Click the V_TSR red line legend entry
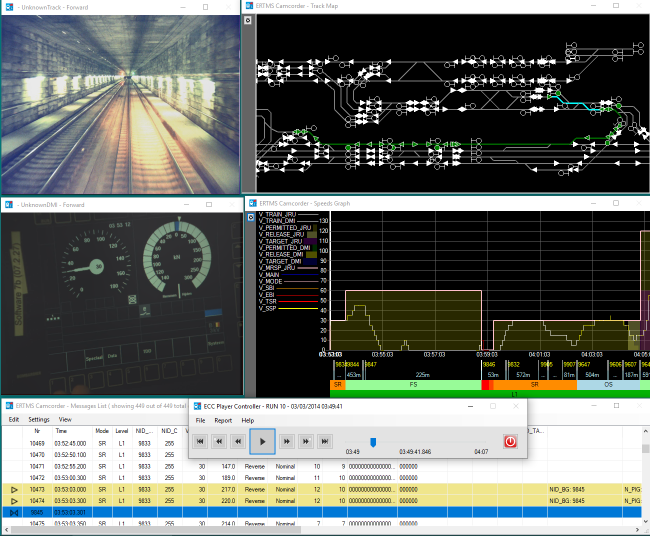650x536 pixels. point(289,301)
